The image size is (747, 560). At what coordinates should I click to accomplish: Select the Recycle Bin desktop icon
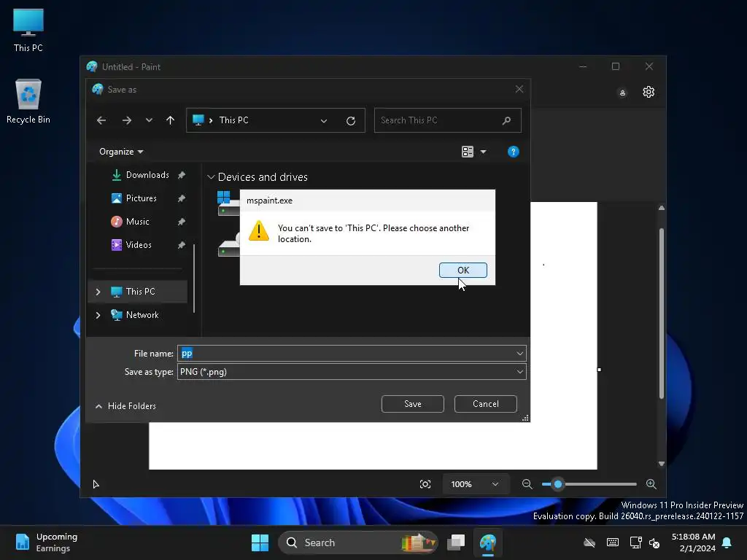coord(28,101)
